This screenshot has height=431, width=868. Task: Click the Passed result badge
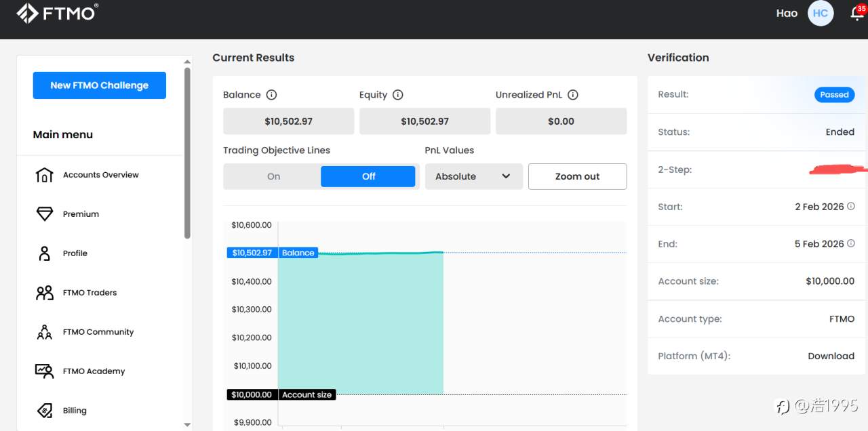834,94
